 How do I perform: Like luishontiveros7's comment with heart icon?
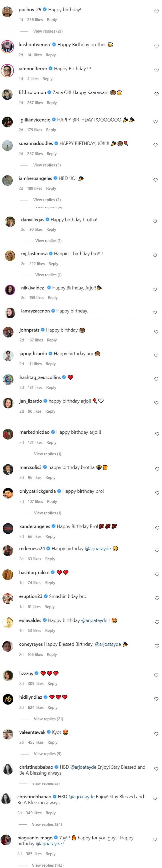click(x=156, y=46)
